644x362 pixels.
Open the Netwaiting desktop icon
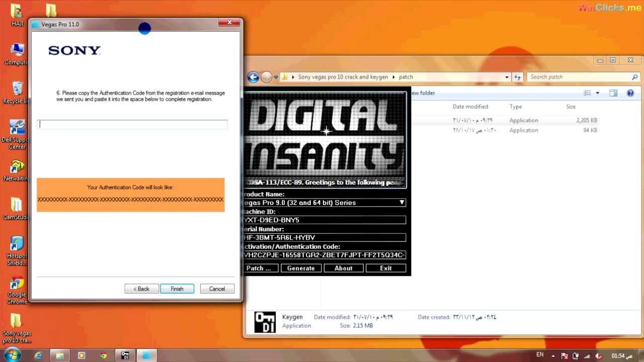pos(16,171)
